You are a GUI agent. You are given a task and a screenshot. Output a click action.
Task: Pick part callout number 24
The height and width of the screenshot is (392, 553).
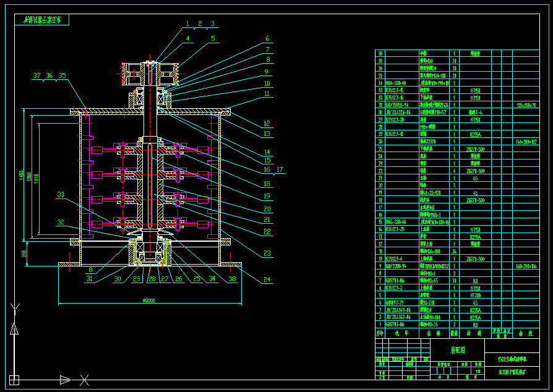(x=267, y=279)
